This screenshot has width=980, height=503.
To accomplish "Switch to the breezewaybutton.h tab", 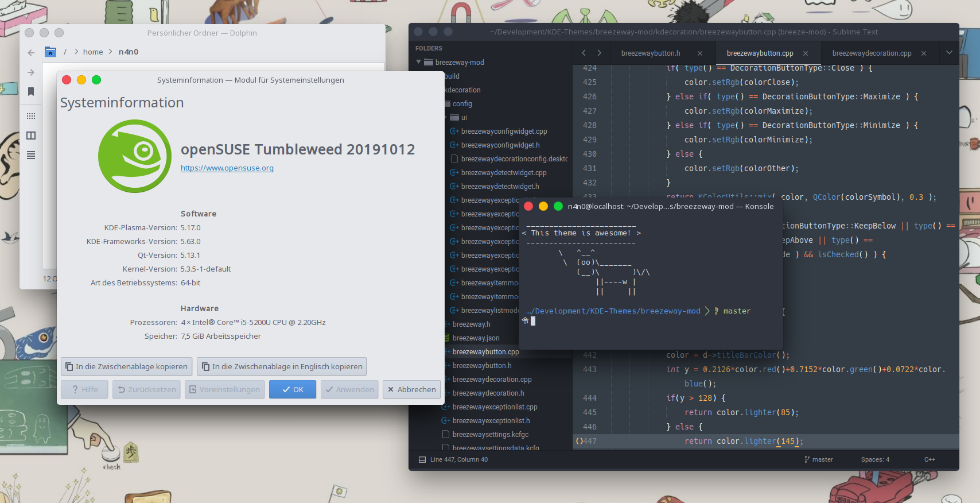I will tap(651, 53).
